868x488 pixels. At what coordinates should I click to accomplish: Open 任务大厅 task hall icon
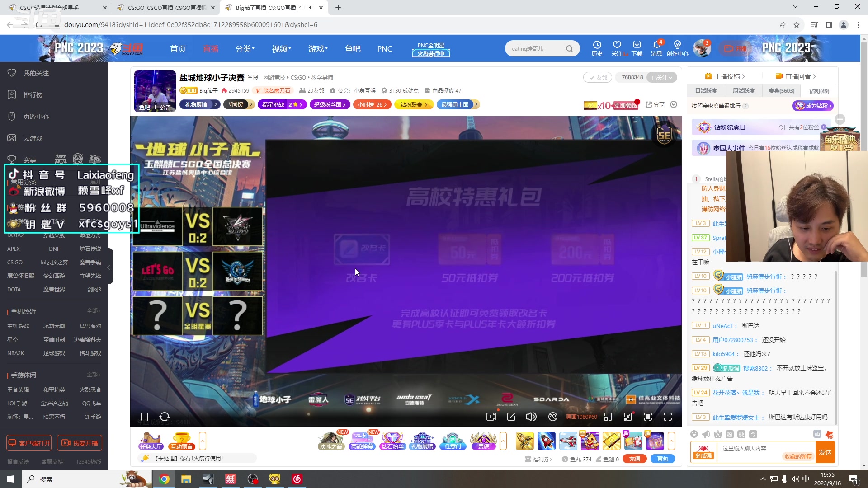tap(151, 441)
